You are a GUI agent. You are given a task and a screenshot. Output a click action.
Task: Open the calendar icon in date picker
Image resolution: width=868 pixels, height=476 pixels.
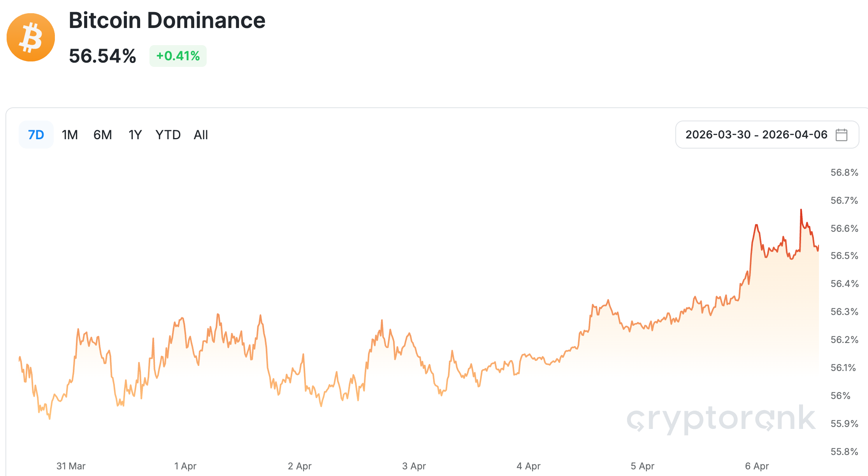841,135
